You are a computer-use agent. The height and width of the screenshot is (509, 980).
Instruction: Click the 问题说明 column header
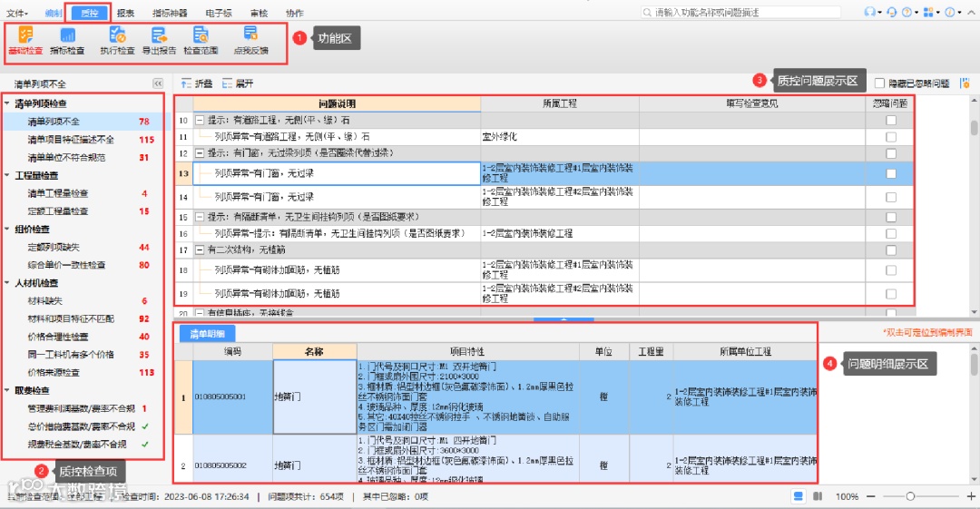337,103
